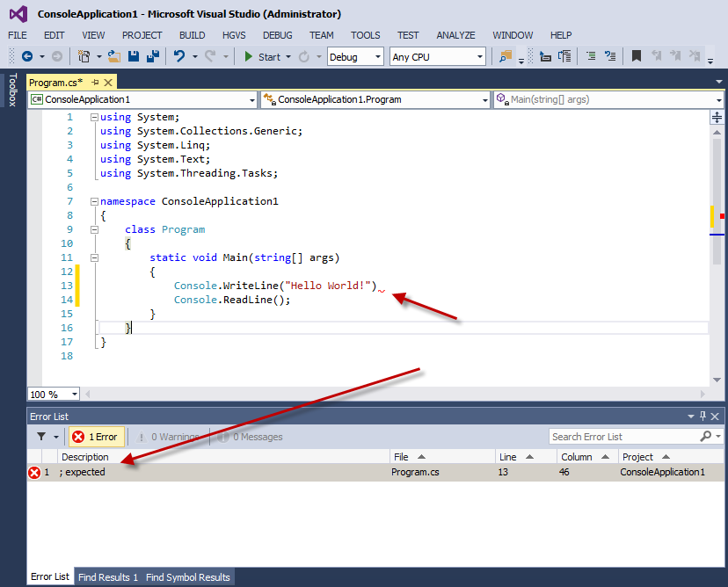Click the greyed Navigate Forward arrow icon

[56, 56]
